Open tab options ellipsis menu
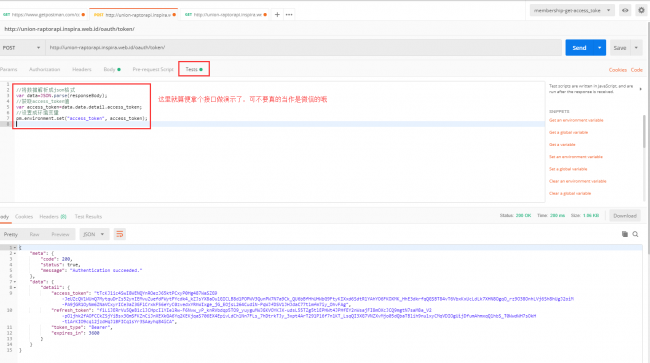Image resolution: width=650 pixels, height=363 pixels. tap(289, 15)
